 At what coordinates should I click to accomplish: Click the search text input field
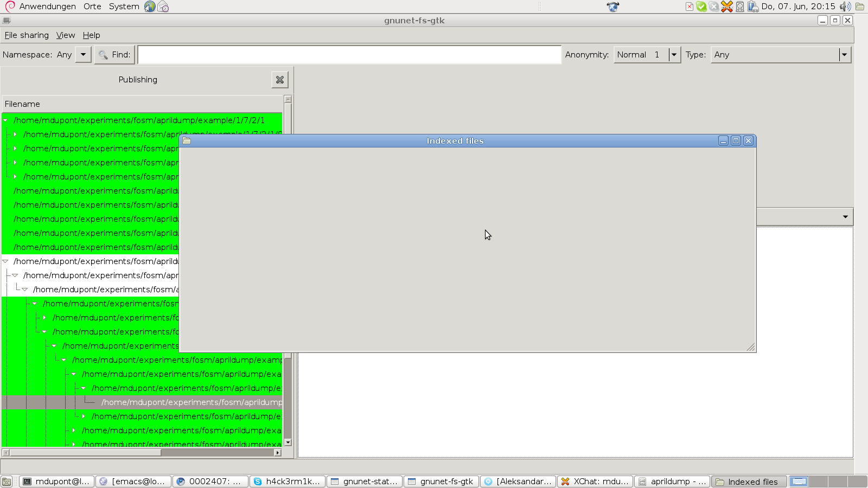click(x=349, y=55)
